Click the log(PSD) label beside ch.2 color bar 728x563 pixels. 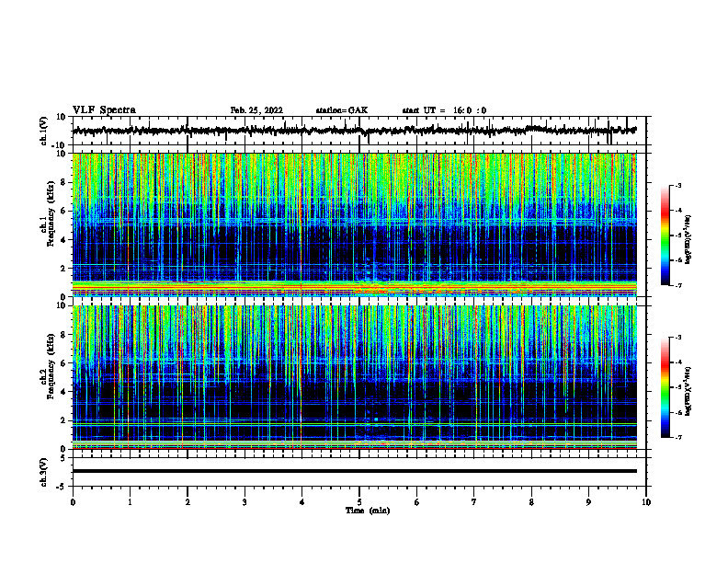click(x=688, y=391)
